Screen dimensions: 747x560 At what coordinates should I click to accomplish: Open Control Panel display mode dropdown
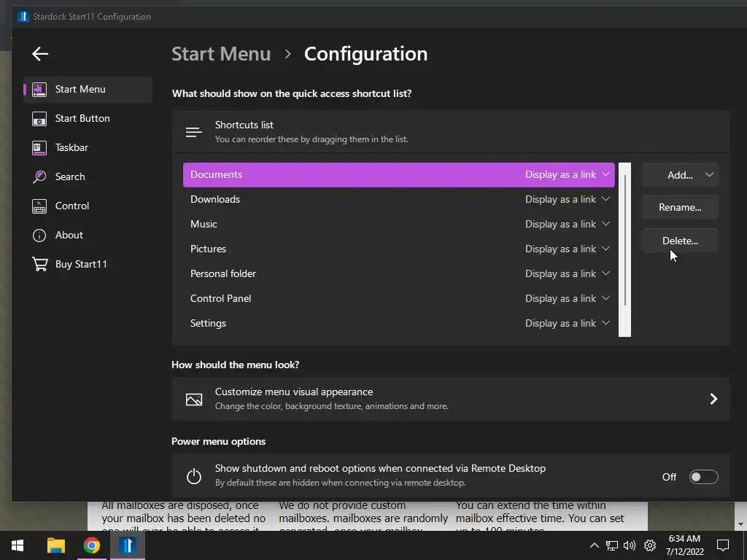click(x=567, y=298)
